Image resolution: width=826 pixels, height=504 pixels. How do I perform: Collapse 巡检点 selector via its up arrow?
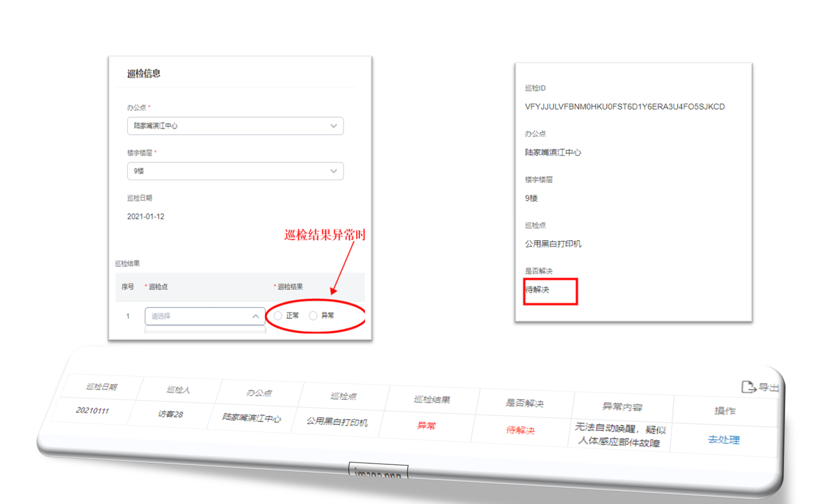256,316
